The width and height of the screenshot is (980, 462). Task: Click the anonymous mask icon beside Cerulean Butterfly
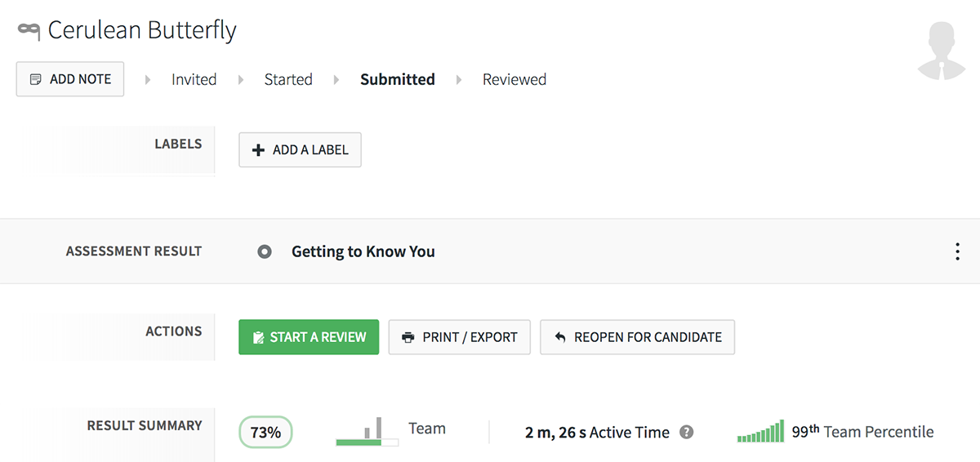[29, 31]
